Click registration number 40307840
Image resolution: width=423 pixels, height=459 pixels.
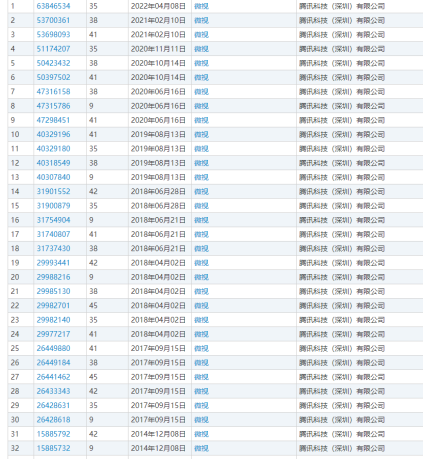(x=53, y=177)
